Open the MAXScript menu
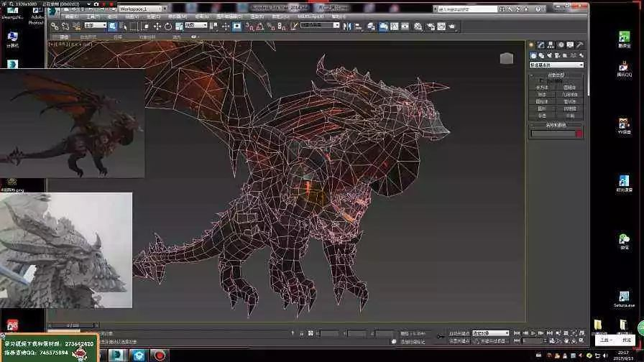644x362 pixels. point(310,17)
